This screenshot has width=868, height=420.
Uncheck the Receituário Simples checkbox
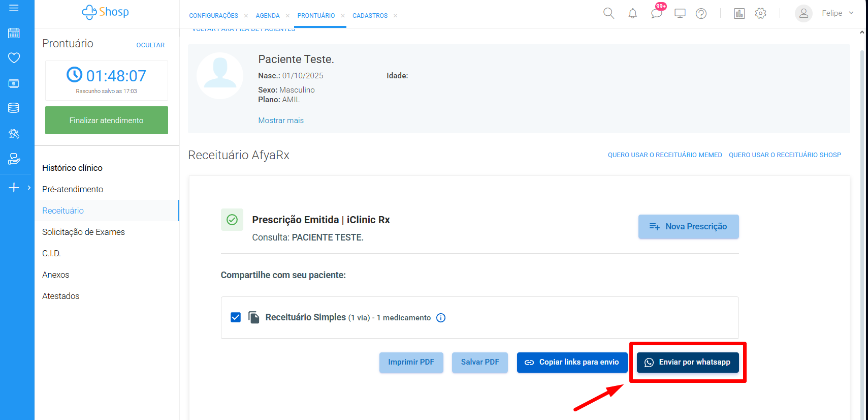point(236,317)
